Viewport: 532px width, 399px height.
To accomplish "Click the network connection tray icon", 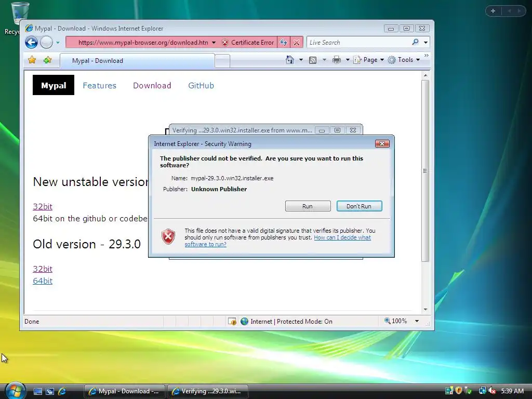I will pos(483,391).
